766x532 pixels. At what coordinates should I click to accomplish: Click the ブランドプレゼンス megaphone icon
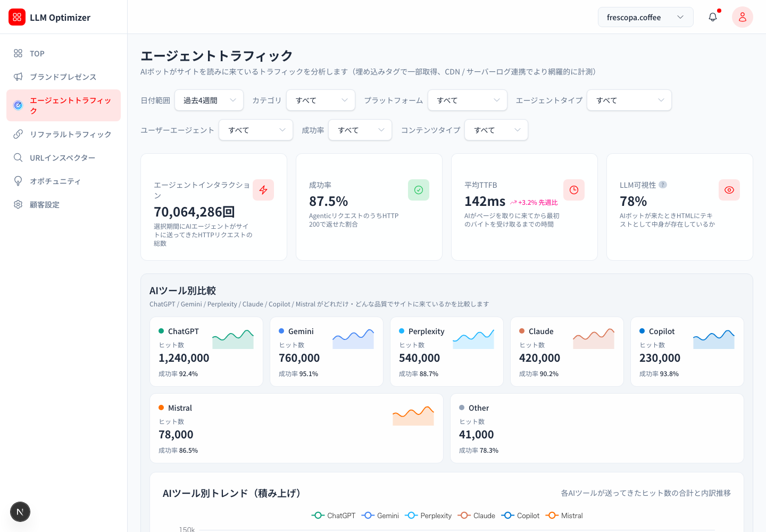[x=18, y=77]
